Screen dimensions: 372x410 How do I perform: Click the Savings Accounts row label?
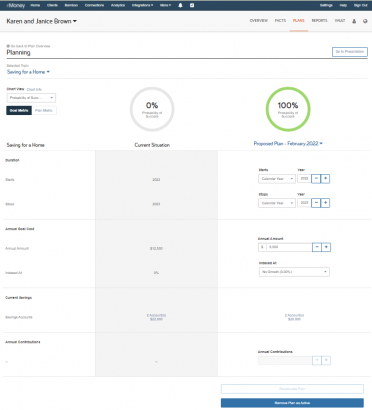tap(19, 317)
